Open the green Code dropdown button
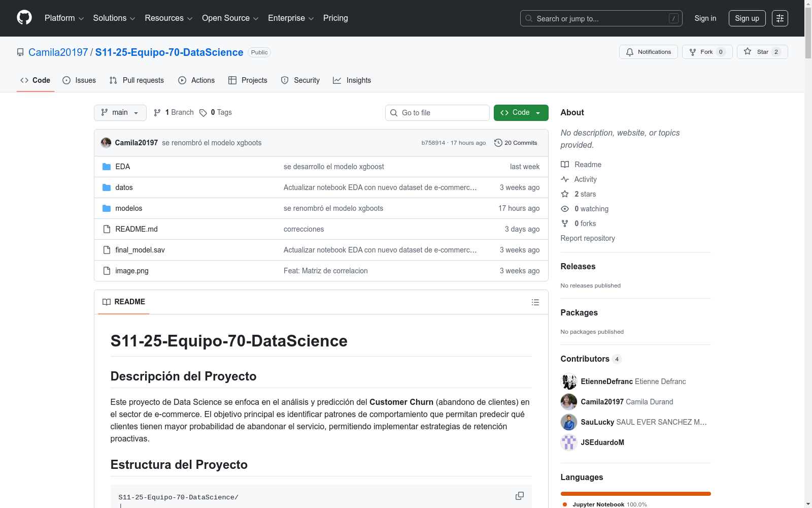This screenshot has width=812, height=508. pyautogui.click(x=521, y=113)
